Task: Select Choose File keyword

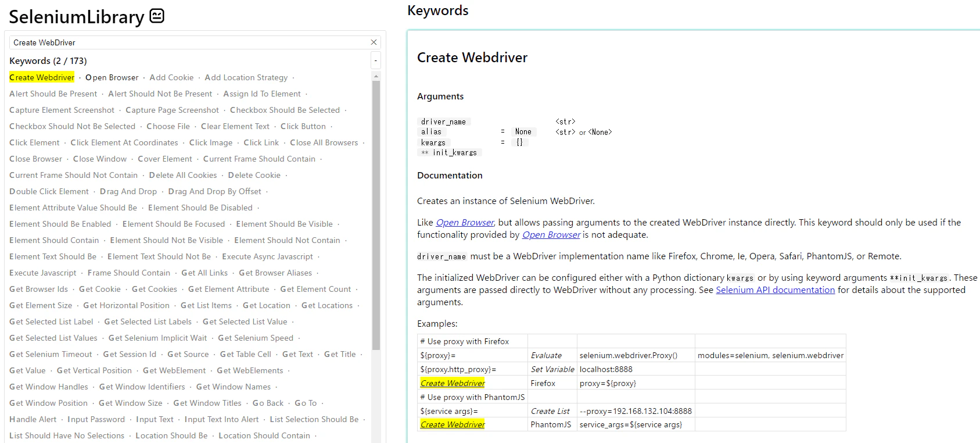Action: click(168, 126)
